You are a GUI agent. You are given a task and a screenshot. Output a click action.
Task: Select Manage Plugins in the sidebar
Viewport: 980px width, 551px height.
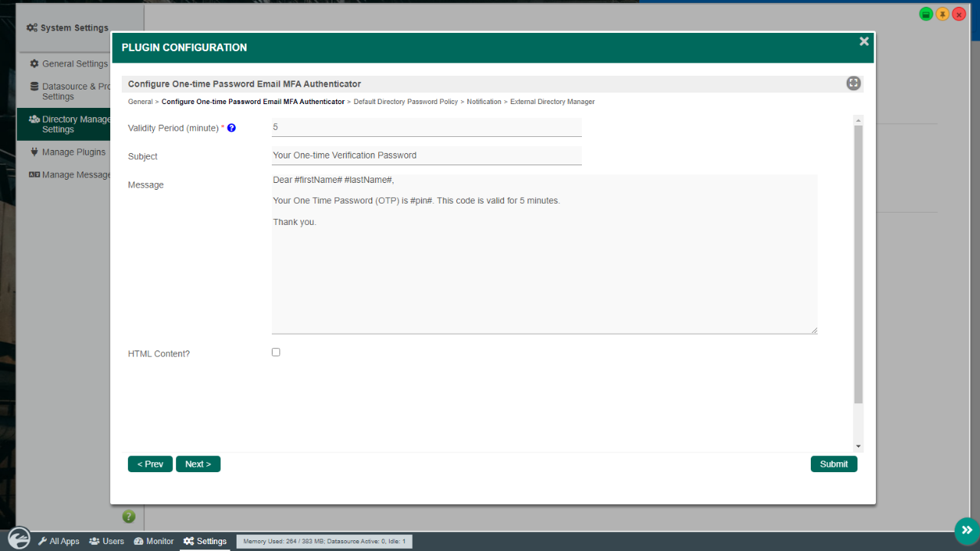tap(73, 152)
